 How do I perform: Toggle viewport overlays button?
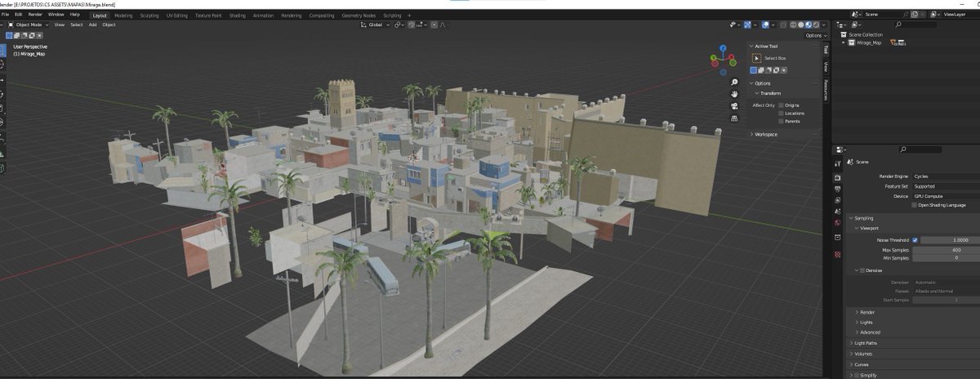tap(765, 25)
